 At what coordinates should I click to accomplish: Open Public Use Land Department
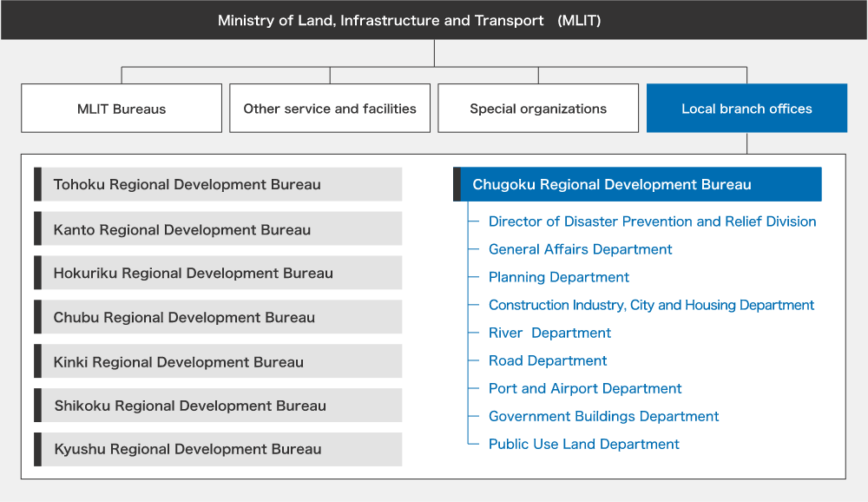click(x=583, y=444)
